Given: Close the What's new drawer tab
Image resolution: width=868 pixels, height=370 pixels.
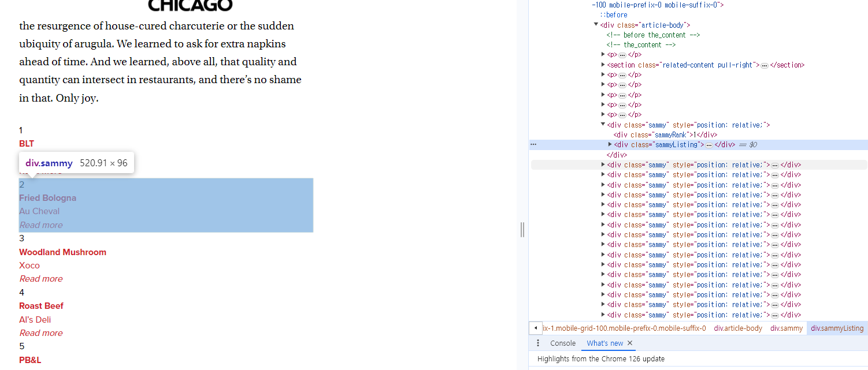Looking at the screenshot, I should 630,343.
